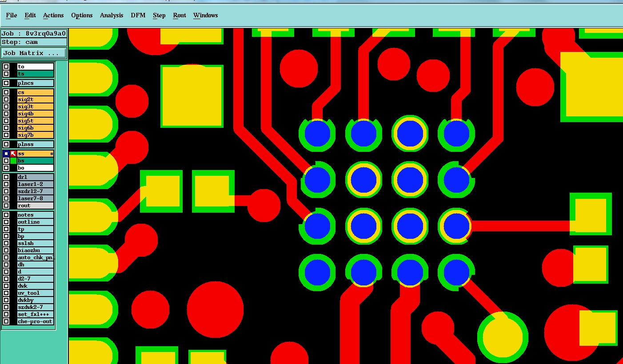This screenshot has height=364, width=623.
Task: Select the uv_tool layer name
Action: click(35, 293)
